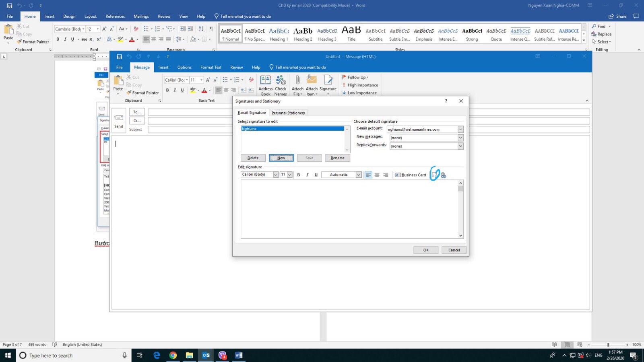
Task: Click inside the Edit signature text area
Action: click(x=349, y=209)
